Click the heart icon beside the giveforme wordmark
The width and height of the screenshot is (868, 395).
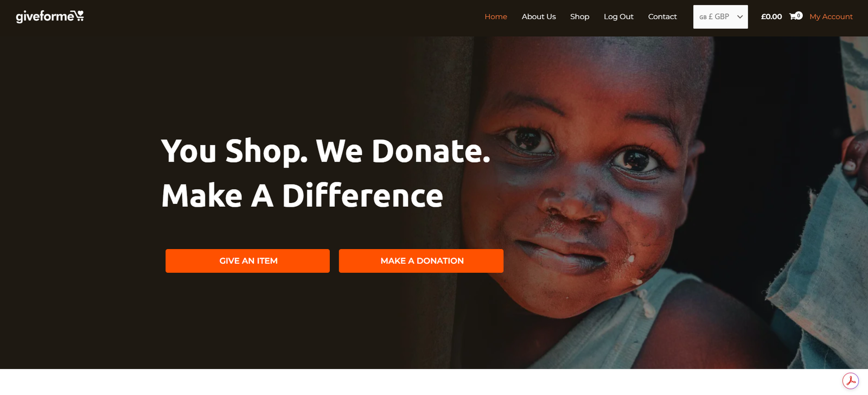[x=79, y=15]
